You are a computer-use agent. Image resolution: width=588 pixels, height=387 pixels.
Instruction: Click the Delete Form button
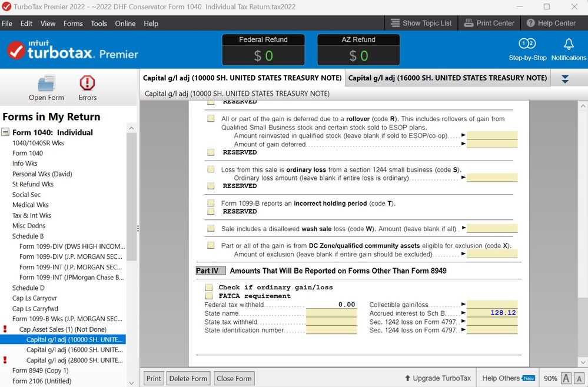(x=188, y=378)
